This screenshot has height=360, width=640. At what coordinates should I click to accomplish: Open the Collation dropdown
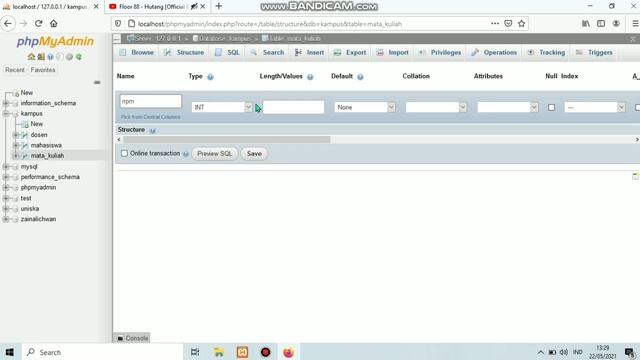[436, 107]
